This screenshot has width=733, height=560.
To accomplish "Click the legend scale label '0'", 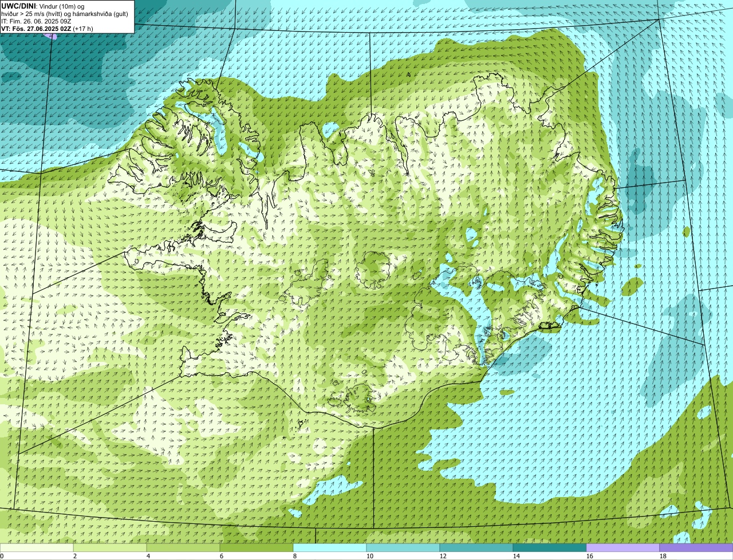I will [x=2, y=556].
